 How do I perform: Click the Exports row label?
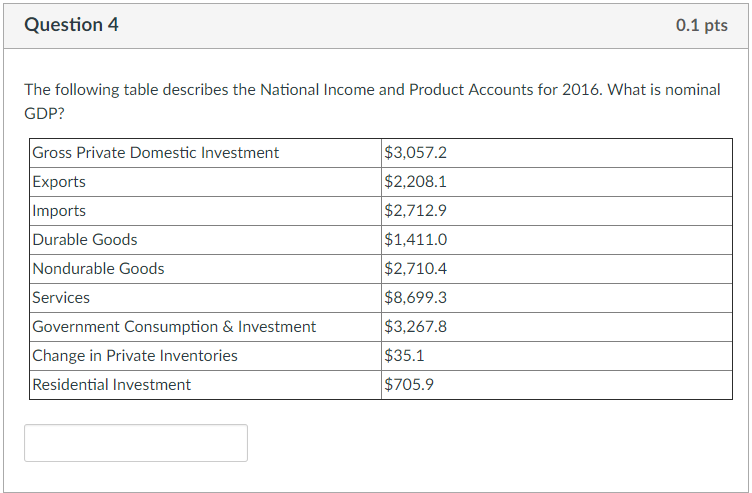click(x=59, y=182)
